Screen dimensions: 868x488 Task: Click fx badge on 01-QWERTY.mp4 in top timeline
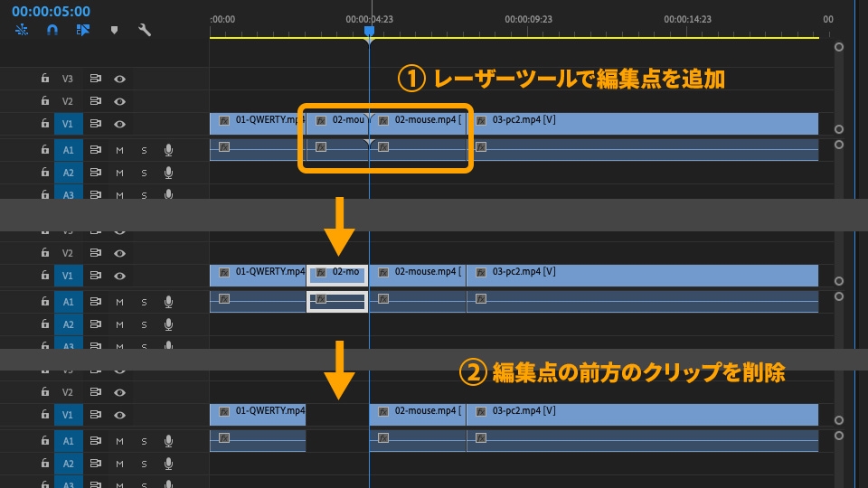pyautogui.click(x=224, y=120)
